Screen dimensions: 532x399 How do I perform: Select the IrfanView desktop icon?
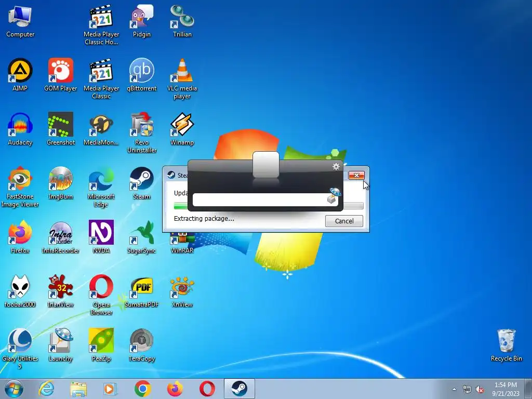60,291
